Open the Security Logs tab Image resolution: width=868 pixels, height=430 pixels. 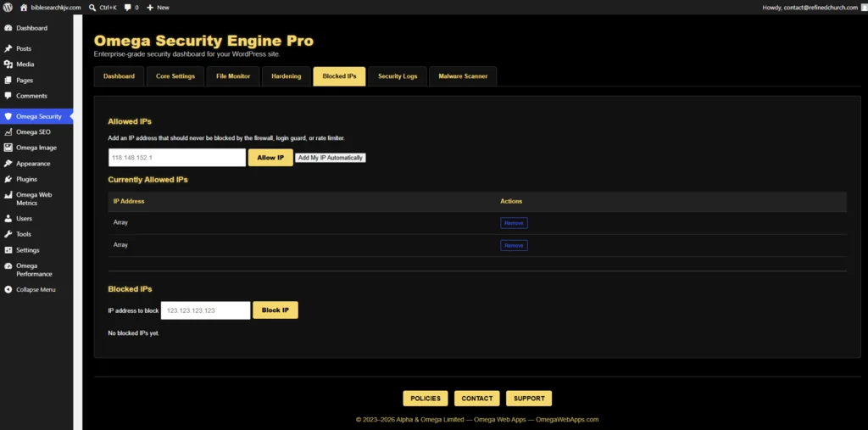point(398,76)
